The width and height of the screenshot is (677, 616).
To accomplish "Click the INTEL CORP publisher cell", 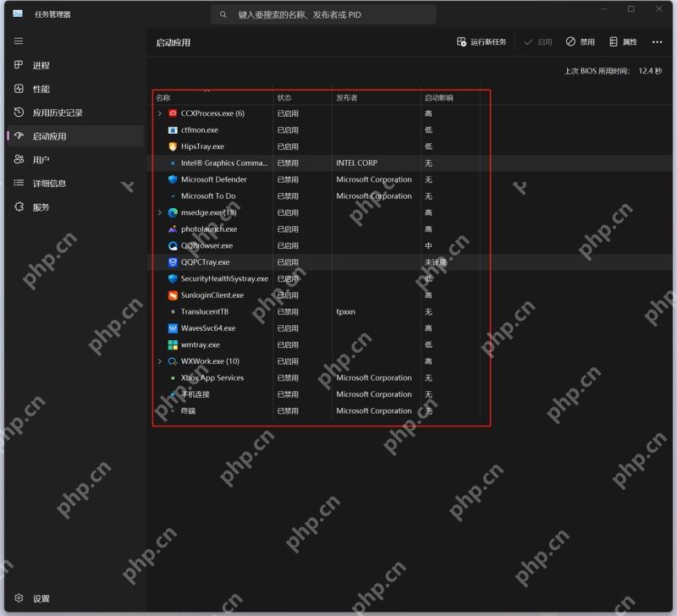I will (356, 163).
